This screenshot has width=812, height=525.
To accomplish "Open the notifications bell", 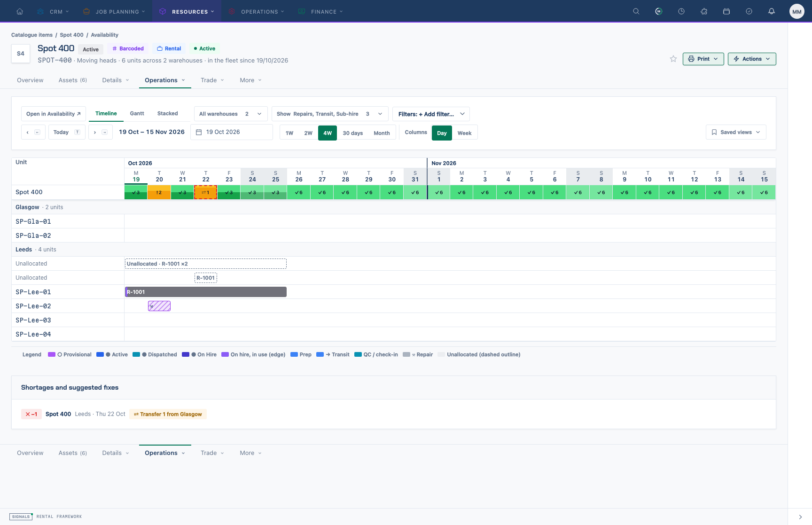I will [772, 11].
